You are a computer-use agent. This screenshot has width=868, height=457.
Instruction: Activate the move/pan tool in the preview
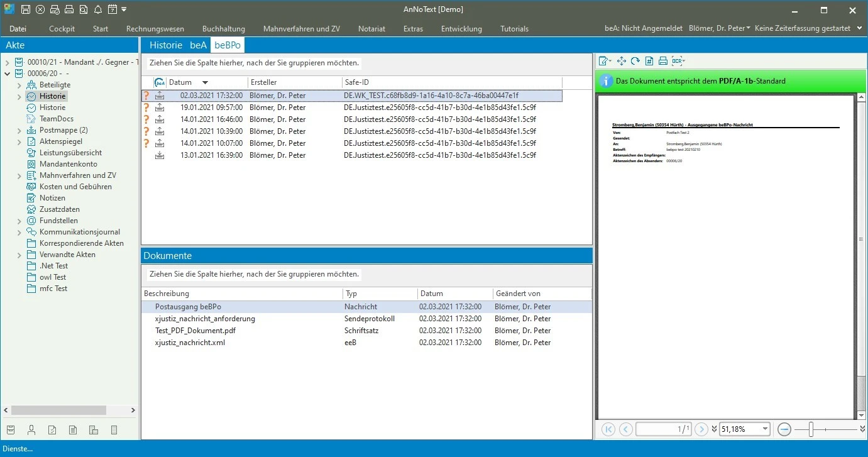tap(622, 61)
